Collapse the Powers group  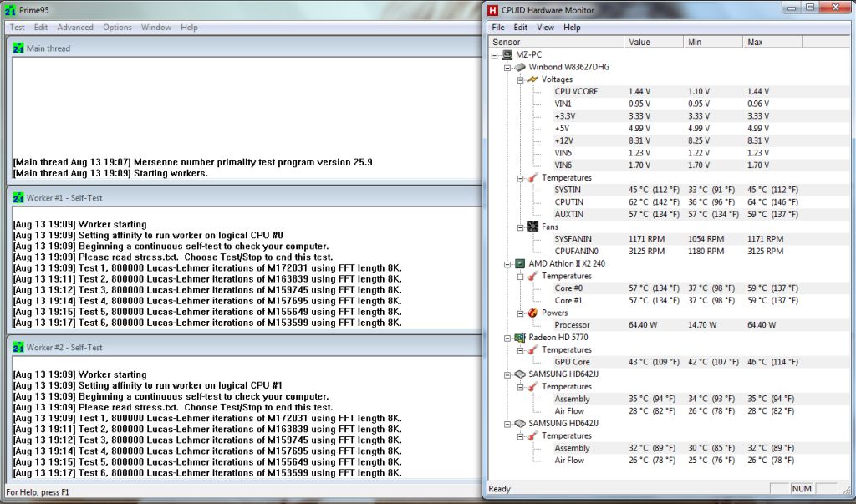click(520, 313)
